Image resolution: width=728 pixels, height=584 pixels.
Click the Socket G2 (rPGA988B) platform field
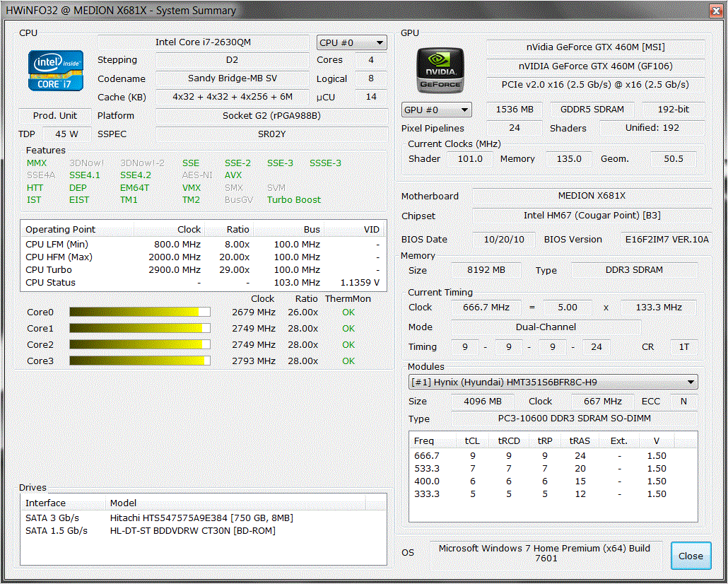point(271,116)
